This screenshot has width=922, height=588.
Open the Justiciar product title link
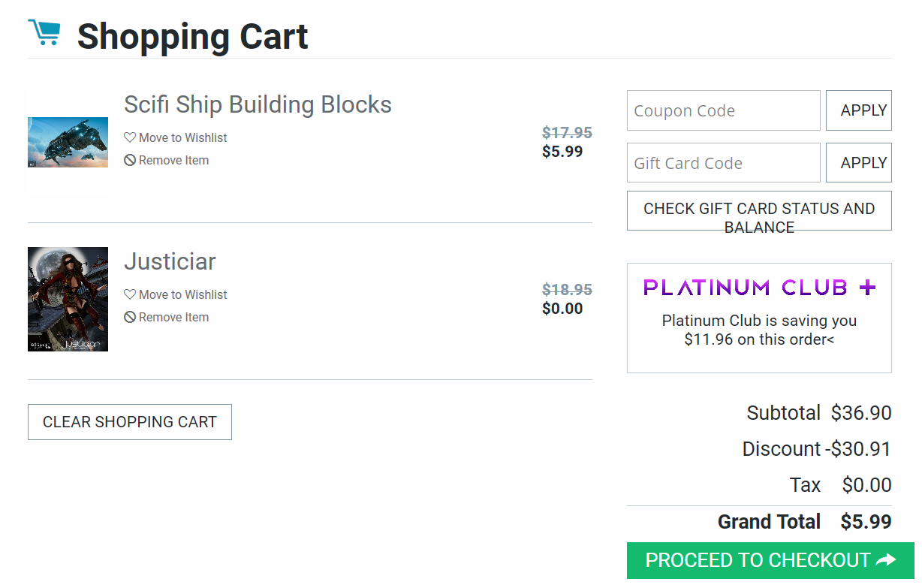tap(170, 261)
